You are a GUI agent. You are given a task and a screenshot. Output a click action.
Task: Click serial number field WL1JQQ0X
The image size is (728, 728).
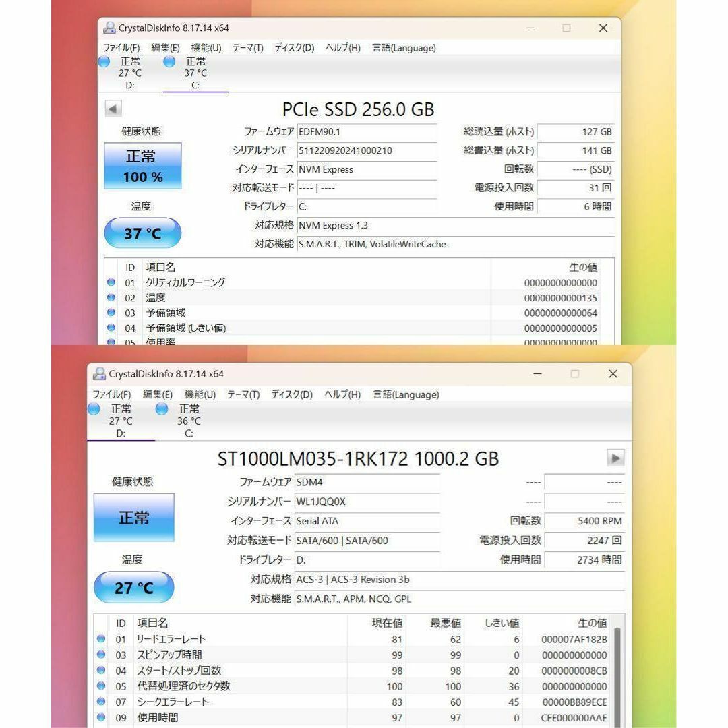[x=367, y=502]
